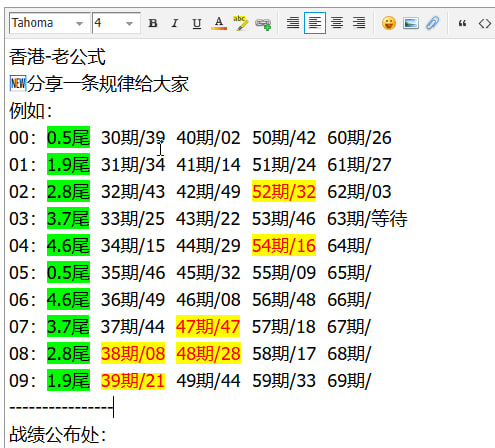Click the NEW badge icon in the text
The width and height of the screenshot is (495, 448).
[x=18, y=83]
